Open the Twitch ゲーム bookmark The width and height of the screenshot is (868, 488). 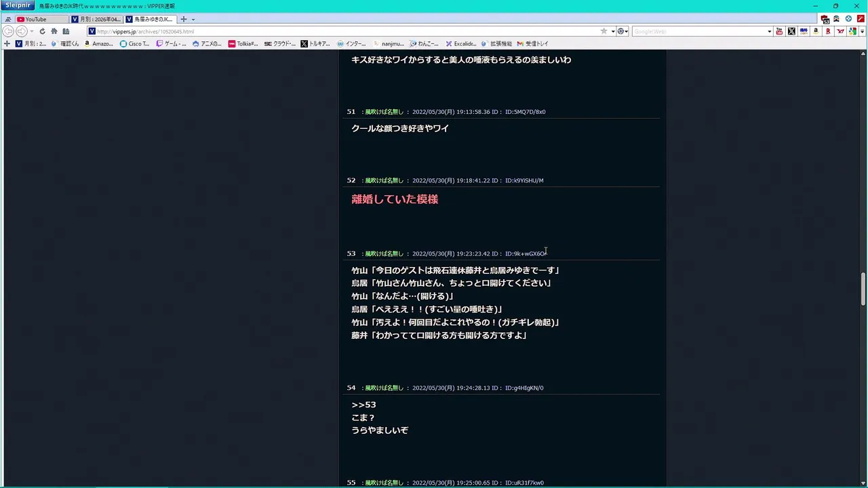[x=172, y=43]
